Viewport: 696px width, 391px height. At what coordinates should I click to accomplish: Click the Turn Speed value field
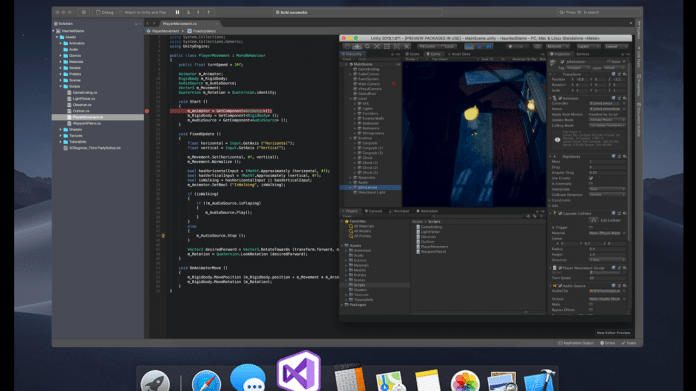607,278
